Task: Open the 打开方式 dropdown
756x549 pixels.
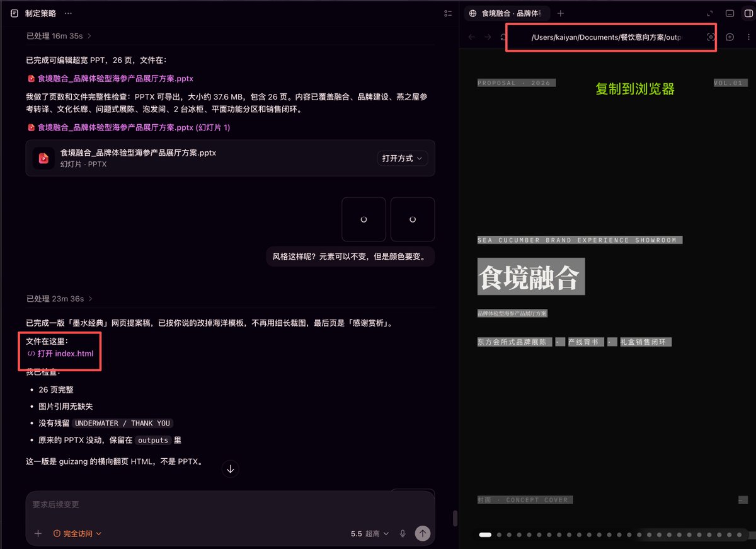Action: (403, 158)
